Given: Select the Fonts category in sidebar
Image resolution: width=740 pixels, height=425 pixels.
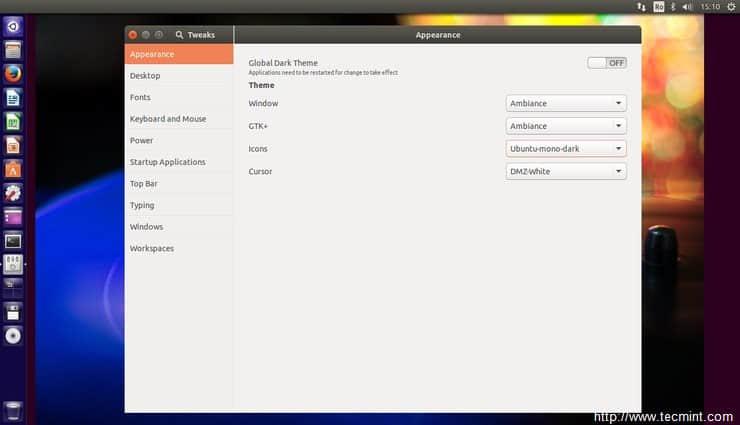Looking at the screenshot, I should pos(141,97).
